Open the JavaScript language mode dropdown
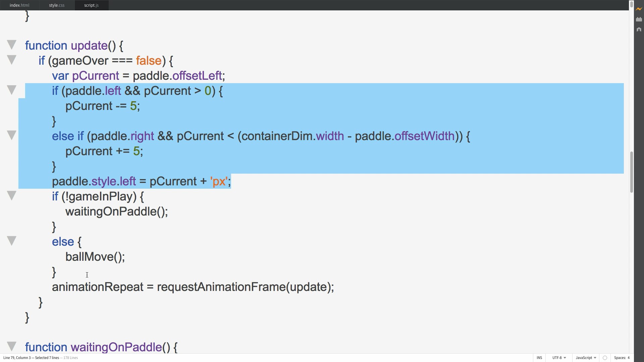Viewport: 644px width, 362px height. coord(586,358)
